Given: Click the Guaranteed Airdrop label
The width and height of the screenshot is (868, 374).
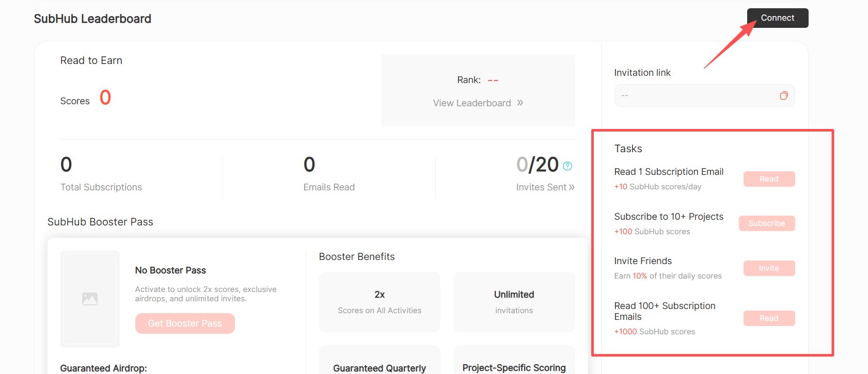Looking at the screenshot, I should (x=103, y=368).
